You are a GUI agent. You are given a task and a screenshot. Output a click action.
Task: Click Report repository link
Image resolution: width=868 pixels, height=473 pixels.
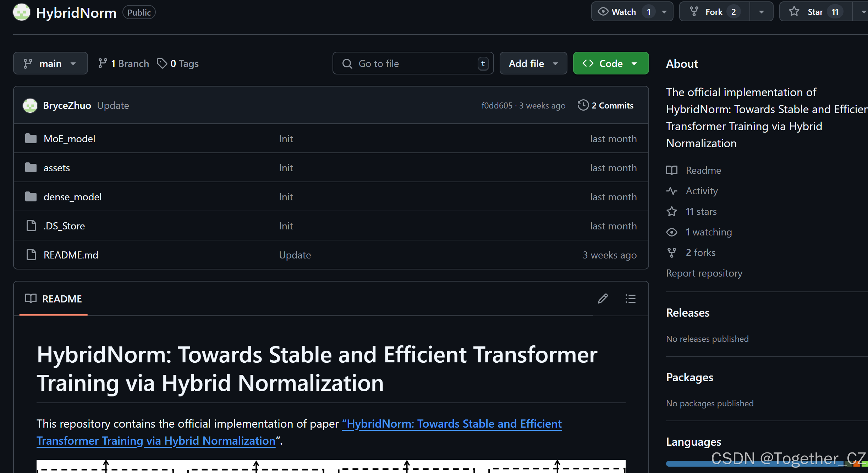pos(704,273)
